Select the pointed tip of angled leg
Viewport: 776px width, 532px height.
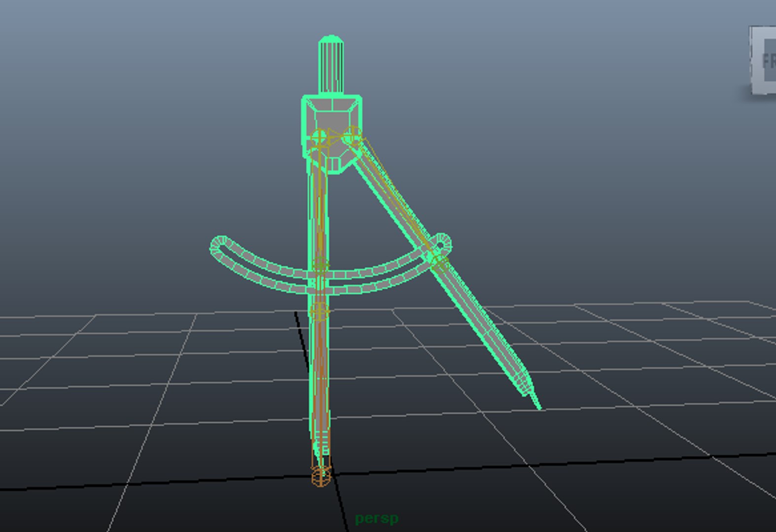pos(535,399)
